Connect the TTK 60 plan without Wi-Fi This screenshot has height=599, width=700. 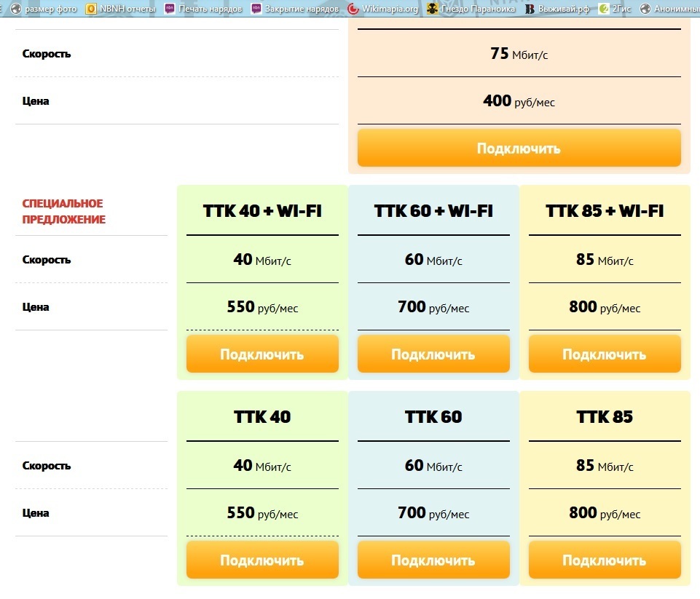433,560
